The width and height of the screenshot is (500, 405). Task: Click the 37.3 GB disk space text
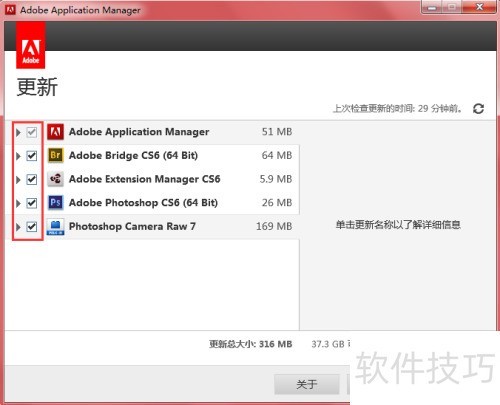tap(331, 344)
